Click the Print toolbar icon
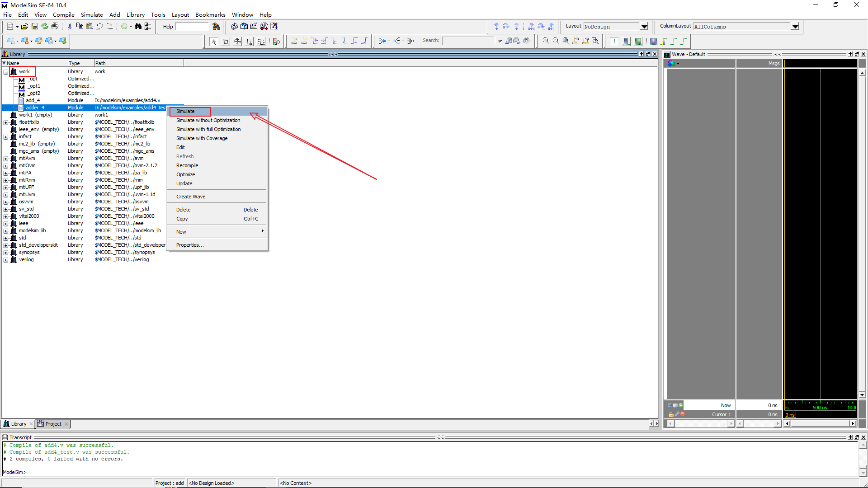Screen dimensions: 868x488 tap(55, 27)
